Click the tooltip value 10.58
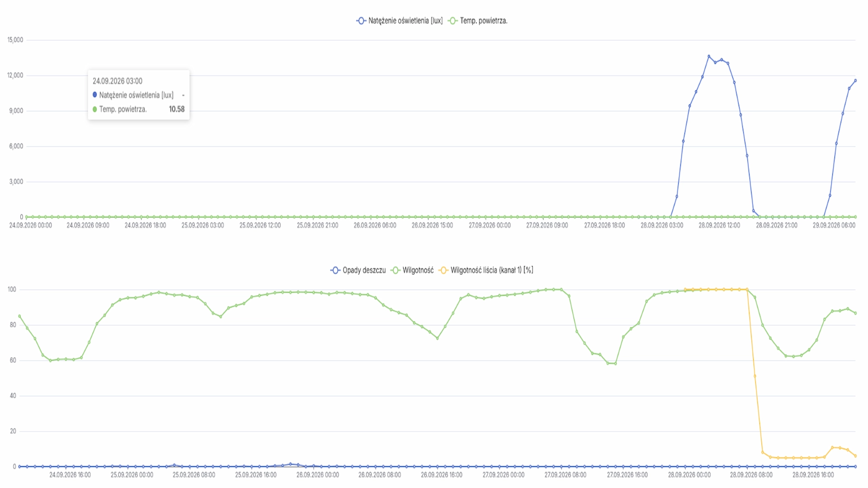This screenshot has width=868, height=488. (177, 109)
